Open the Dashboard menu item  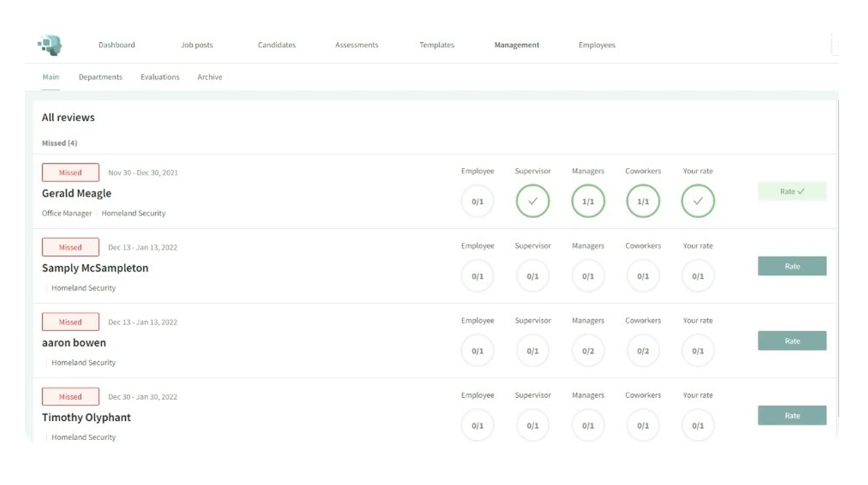[116, 45]
